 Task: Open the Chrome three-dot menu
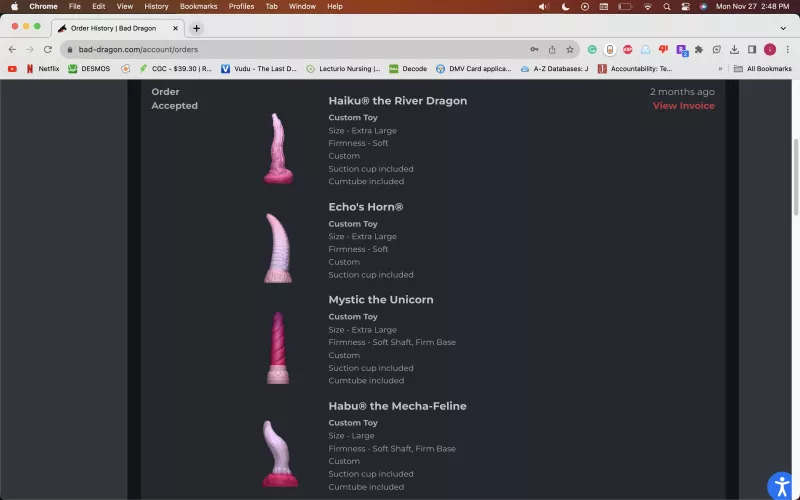point(787,49)
